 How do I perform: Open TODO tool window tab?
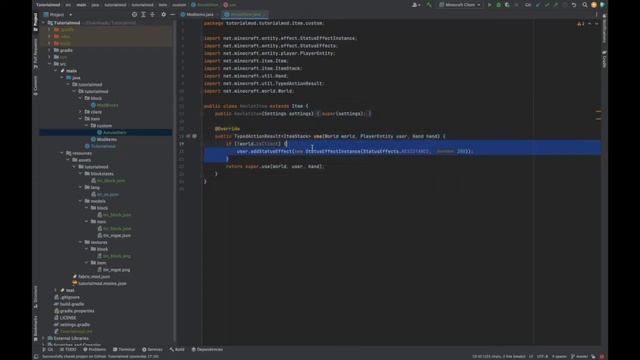tap(68, 349)
